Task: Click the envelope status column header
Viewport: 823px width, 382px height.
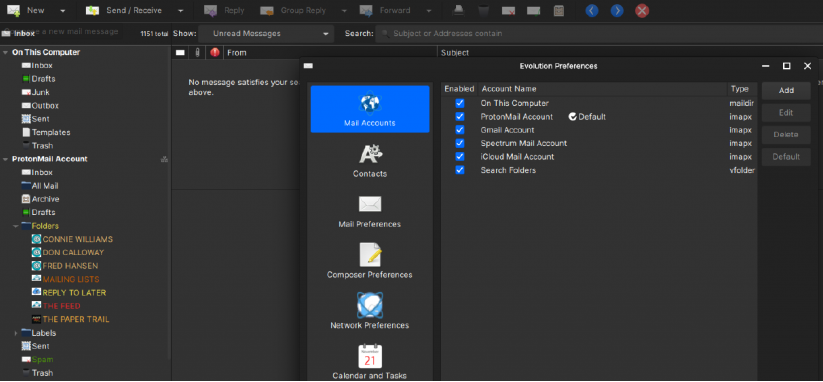Action: point(180,52)
